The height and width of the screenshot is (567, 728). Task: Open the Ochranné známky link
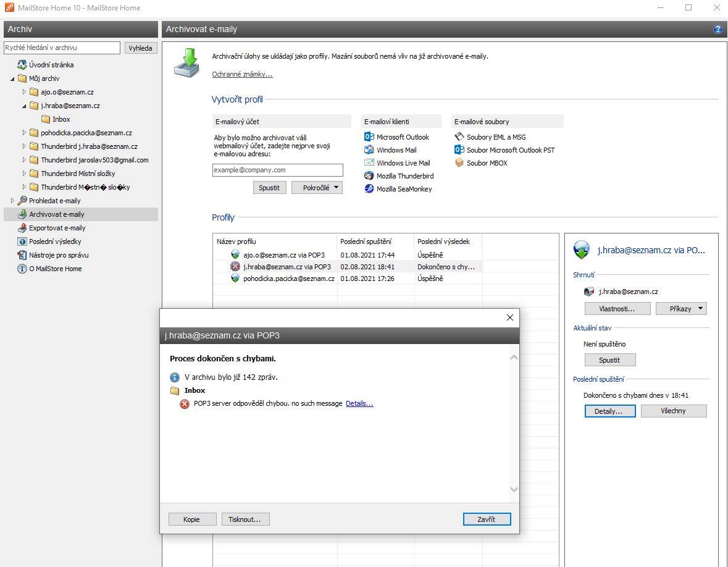(242, 74)
